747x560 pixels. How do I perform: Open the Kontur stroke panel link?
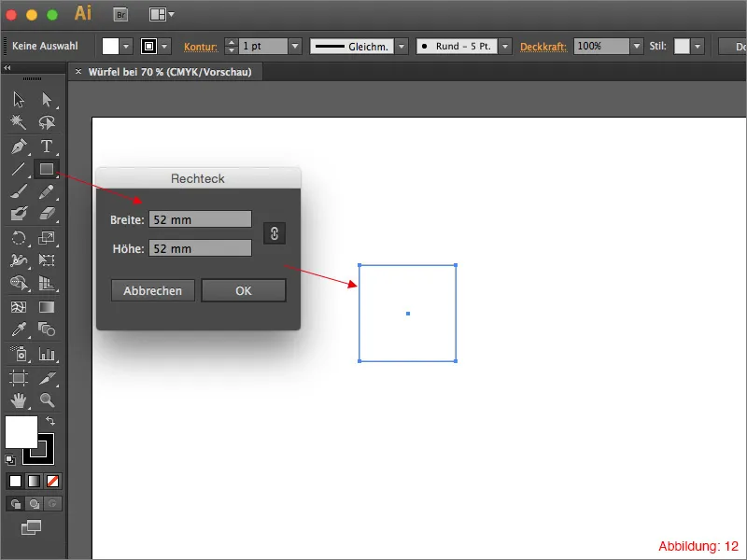(x=201, y=47)
